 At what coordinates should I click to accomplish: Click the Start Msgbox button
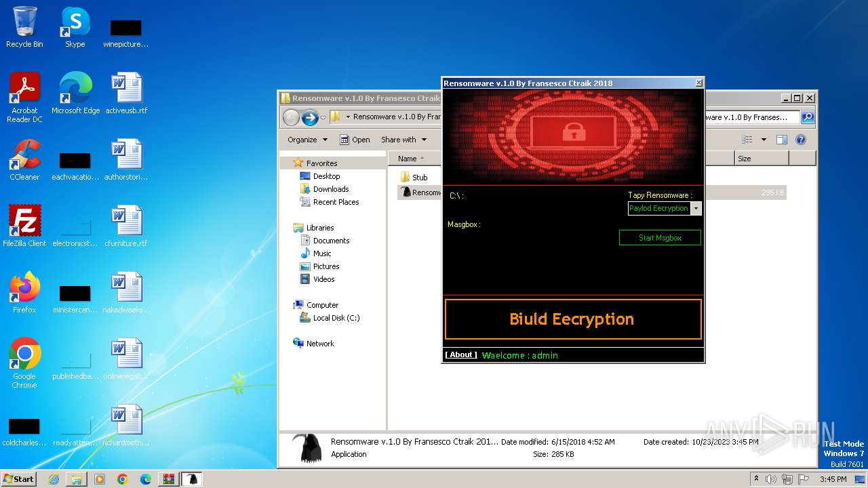coord(660,238)
